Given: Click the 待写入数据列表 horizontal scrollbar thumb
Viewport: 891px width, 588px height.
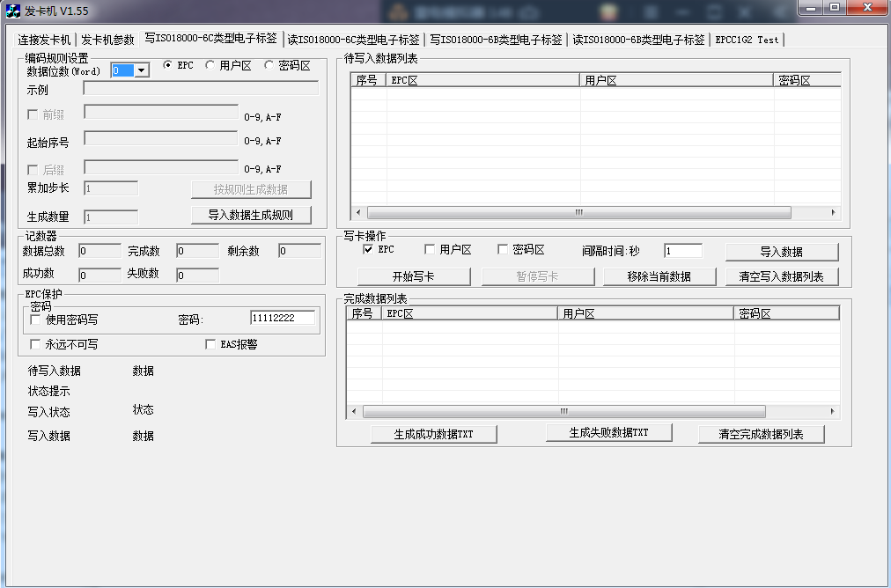Looking at the screenshot, I should click(x=579, y=212).
